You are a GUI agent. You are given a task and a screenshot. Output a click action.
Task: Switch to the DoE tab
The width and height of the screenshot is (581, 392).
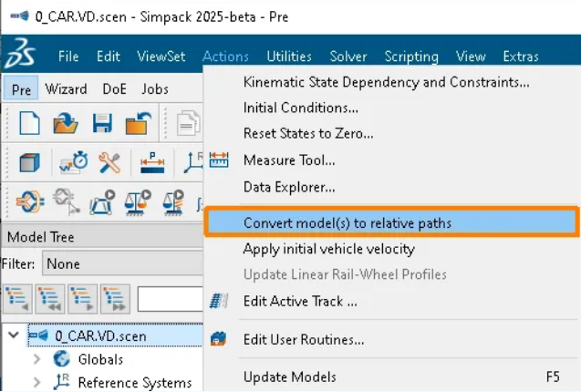(x=115, y=89)
